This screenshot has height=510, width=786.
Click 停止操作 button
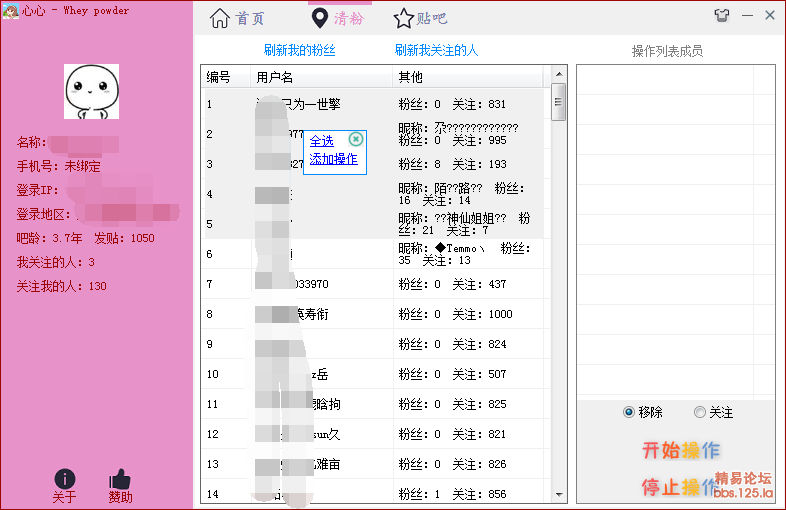[680, 487]
